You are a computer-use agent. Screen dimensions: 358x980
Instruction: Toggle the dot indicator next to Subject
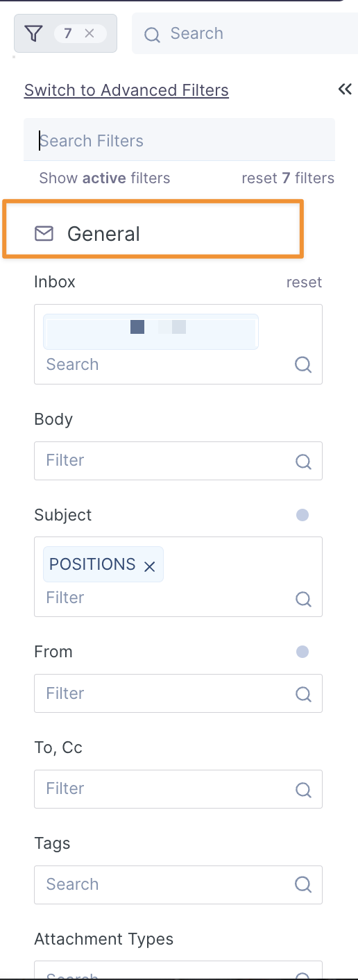pos(302,515)
